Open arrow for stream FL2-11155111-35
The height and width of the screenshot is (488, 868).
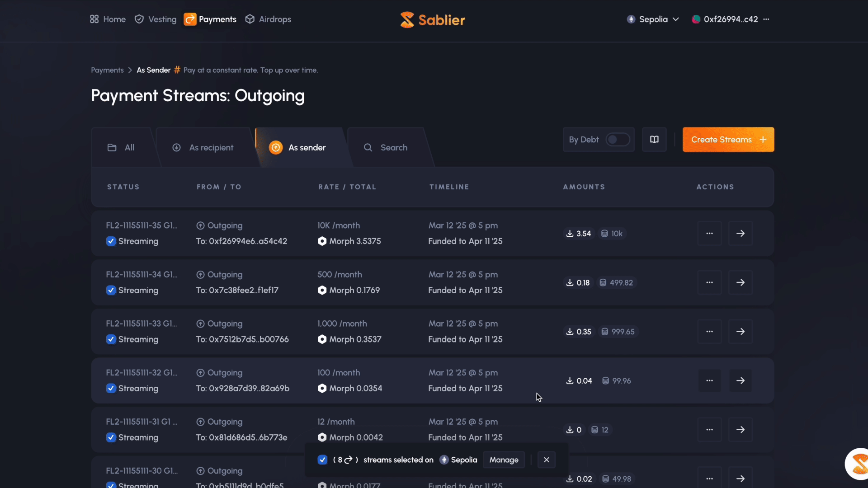click(x=740, y=234)
